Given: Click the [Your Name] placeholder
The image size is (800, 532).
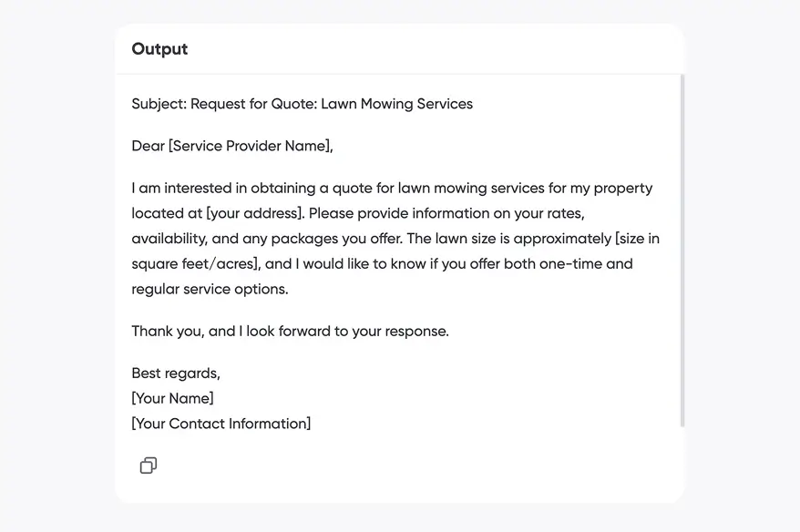Looking at the screenshot, I should coord(173,399).
